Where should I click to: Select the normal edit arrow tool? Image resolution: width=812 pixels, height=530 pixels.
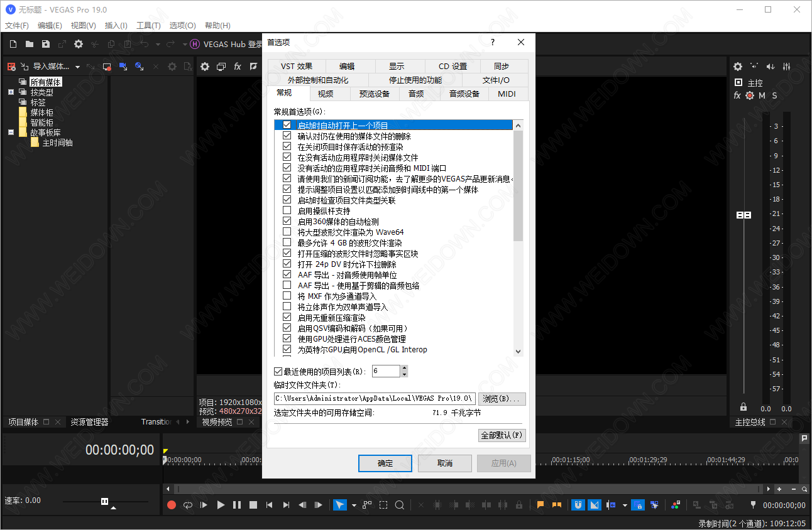point(339,505)
